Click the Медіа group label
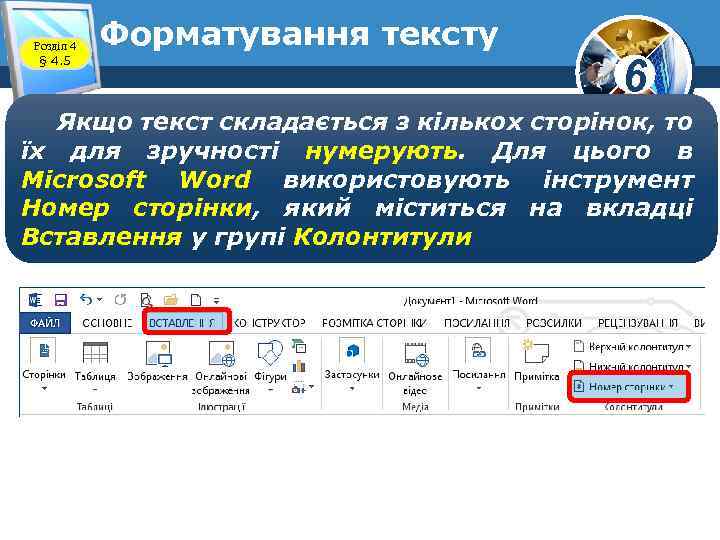The image size is (720, 540). [x=415, y=407]
